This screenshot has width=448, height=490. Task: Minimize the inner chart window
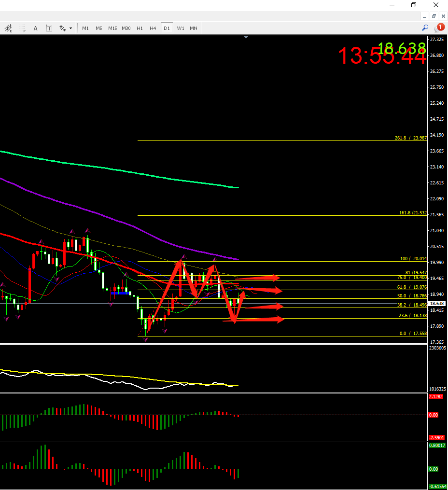(424, 16)
